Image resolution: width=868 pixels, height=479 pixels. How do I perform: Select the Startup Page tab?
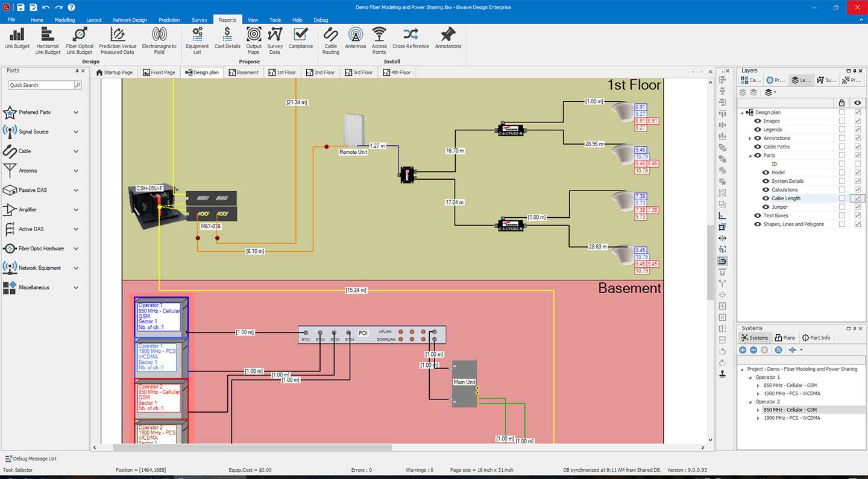pyautogui.click(x=115, y=72)
